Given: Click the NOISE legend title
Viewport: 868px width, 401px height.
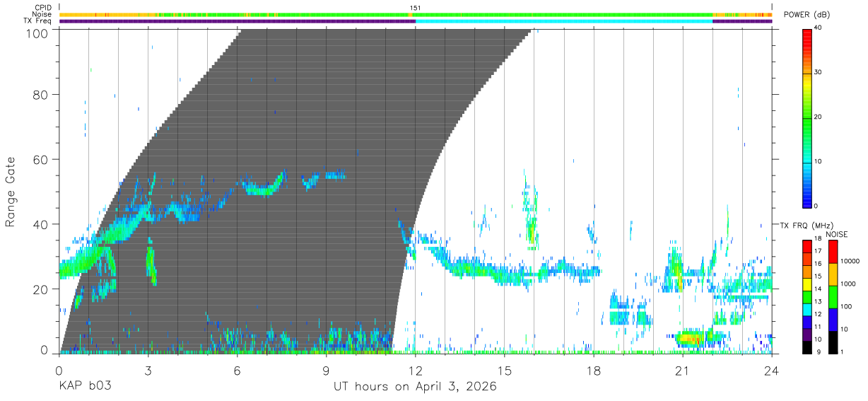Looking at the screenshot, I should [836, 234].
